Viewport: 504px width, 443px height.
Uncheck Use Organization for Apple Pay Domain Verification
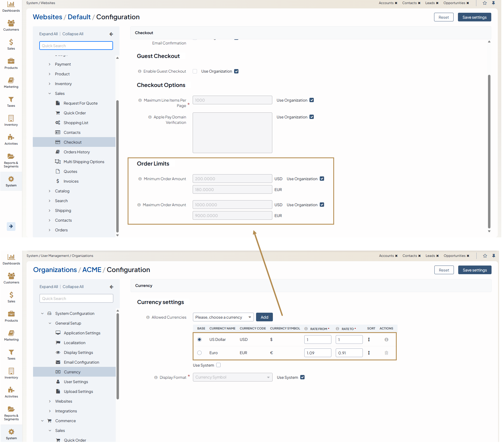click(312, 117)
